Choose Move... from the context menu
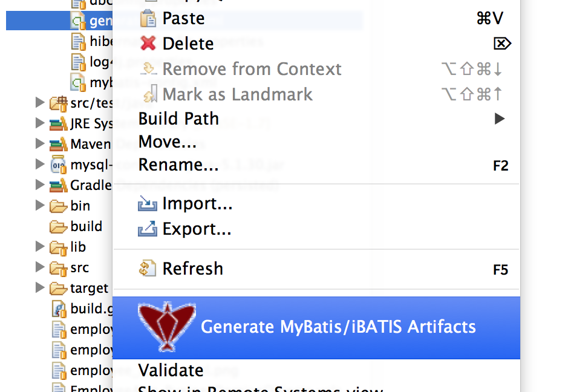 tap(168, 142)
